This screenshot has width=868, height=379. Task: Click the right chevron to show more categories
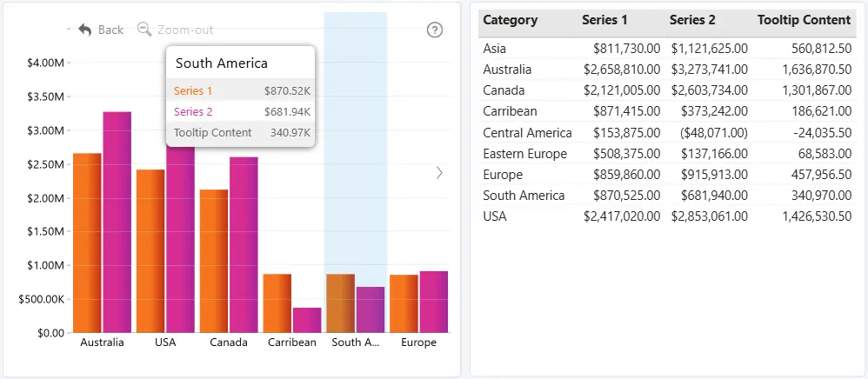(439, 173)
